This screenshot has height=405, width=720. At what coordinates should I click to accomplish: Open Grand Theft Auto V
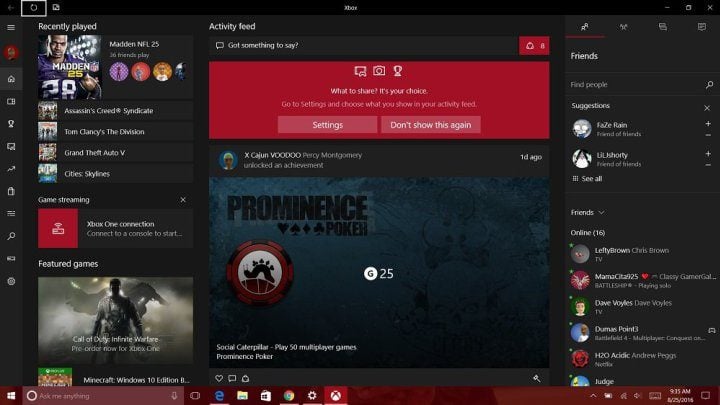pos(115,153)
